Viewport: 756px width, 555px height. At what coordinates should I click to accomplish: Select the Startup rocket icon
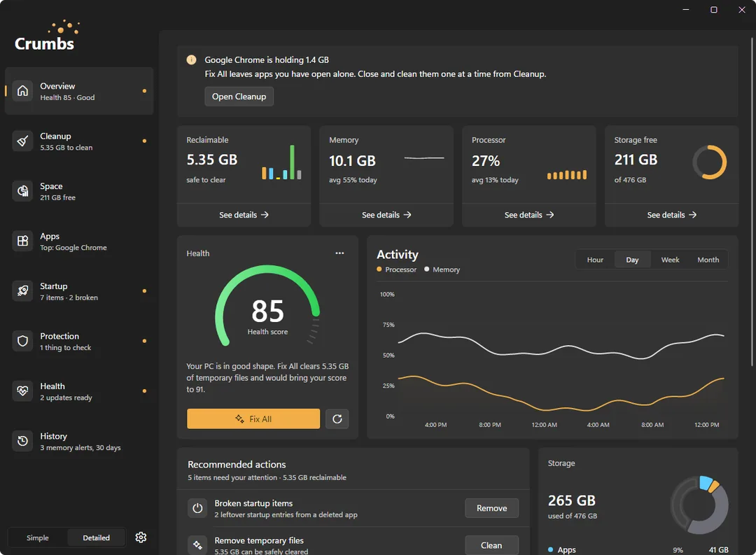tap(22, 290)
